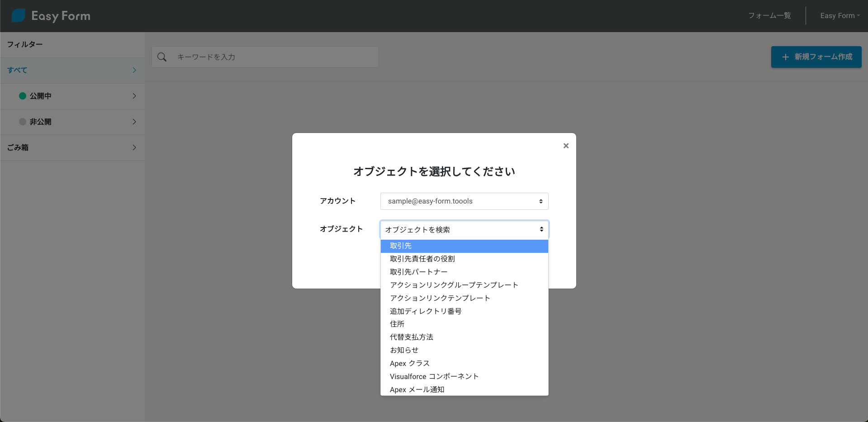The height and width of the screenshot is (422, 868).
Task: Expand the ごみ箱 filter chevron
Action: [x=134, y=147]
